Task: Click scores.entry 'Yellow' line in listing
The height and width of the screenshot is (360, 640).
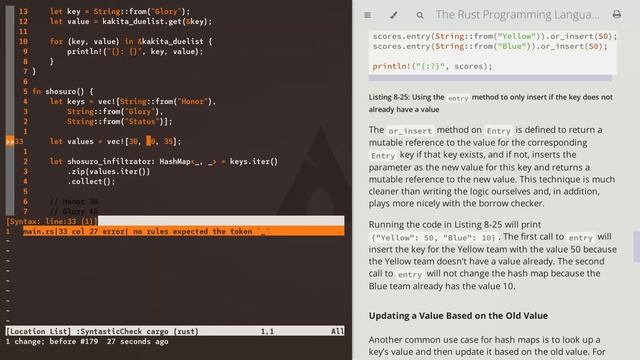Action: (x=495, y=36)
